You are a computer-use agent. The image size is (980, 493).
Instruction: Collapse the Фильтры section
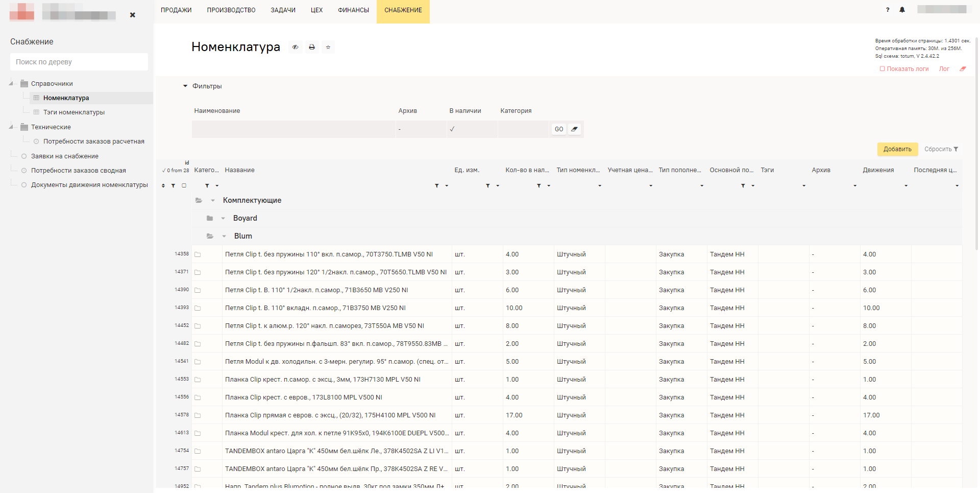(x=185, y=86)
